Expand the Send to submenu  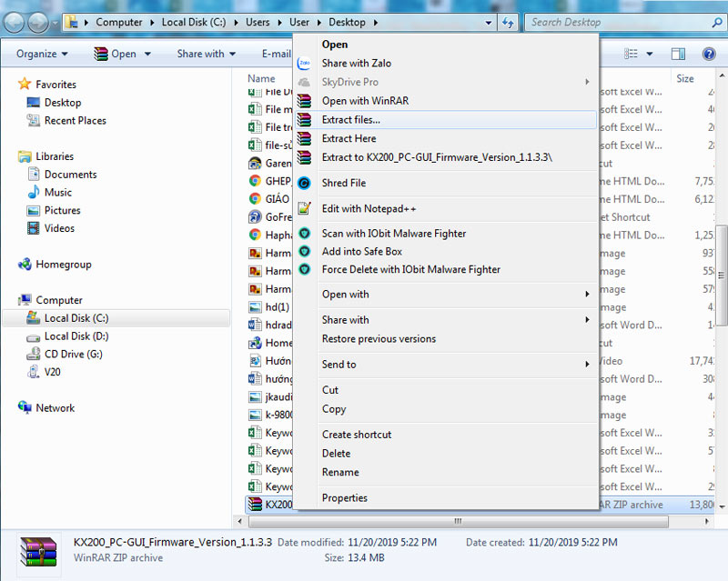click(455, 365)
